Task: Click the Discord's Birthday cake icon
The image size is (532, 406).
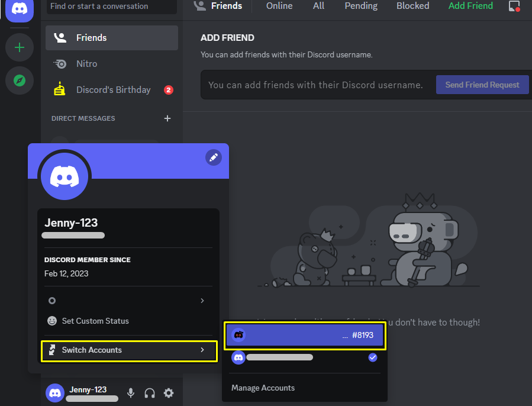Action: pyautogui.click(x=60, y=89)
